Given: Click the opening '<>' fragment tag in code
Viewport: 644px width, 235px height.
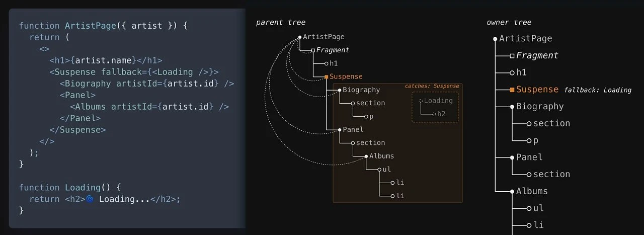Looking at the screenshot, I should point(44,49).
